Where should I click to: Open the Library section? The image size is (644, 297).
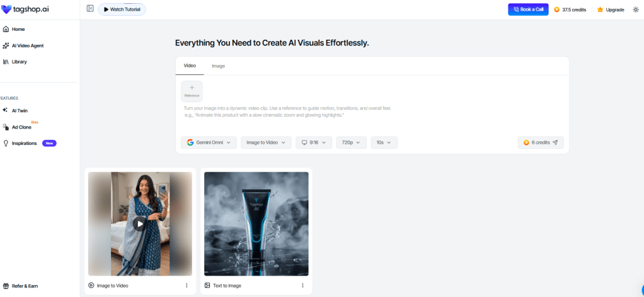click(x=14, y=62)
